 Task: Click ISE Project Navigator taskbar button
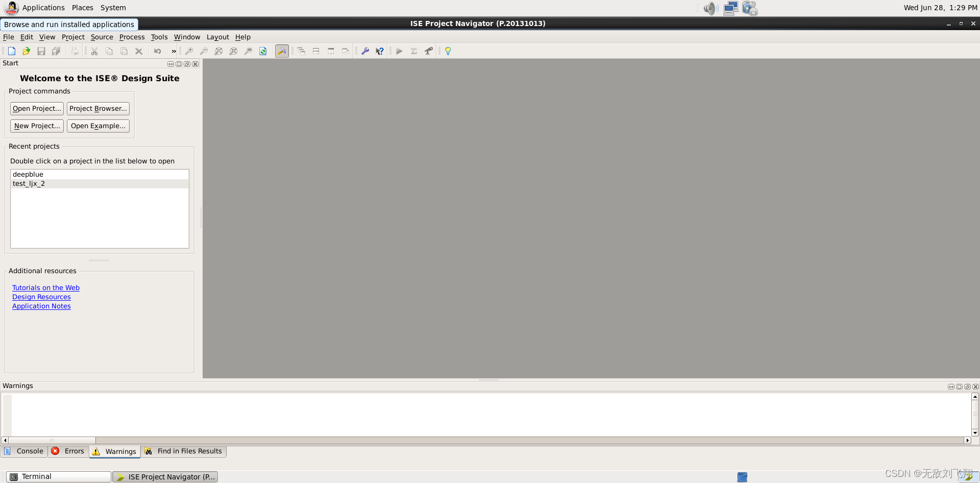(165, 476)
